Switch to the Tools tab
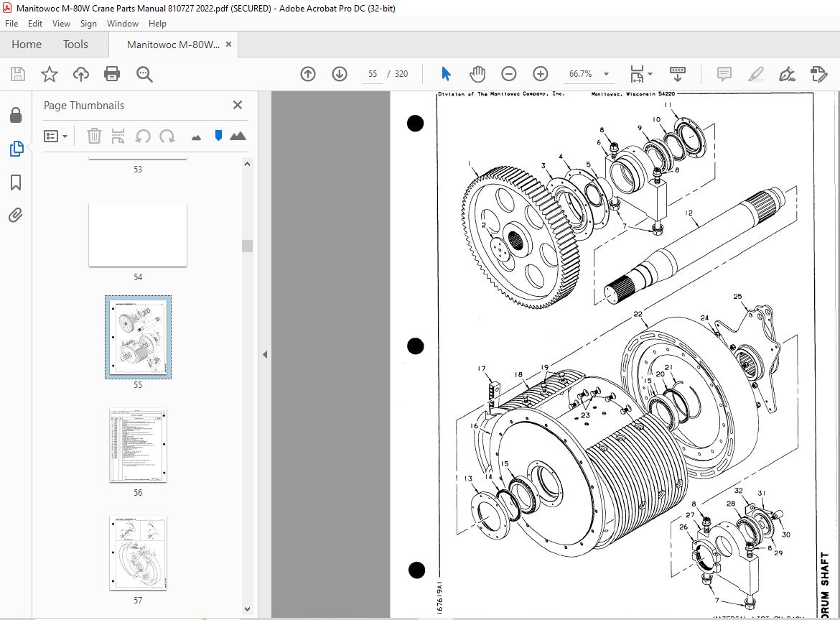Viewport: 840px width, 620px height. 75,45
